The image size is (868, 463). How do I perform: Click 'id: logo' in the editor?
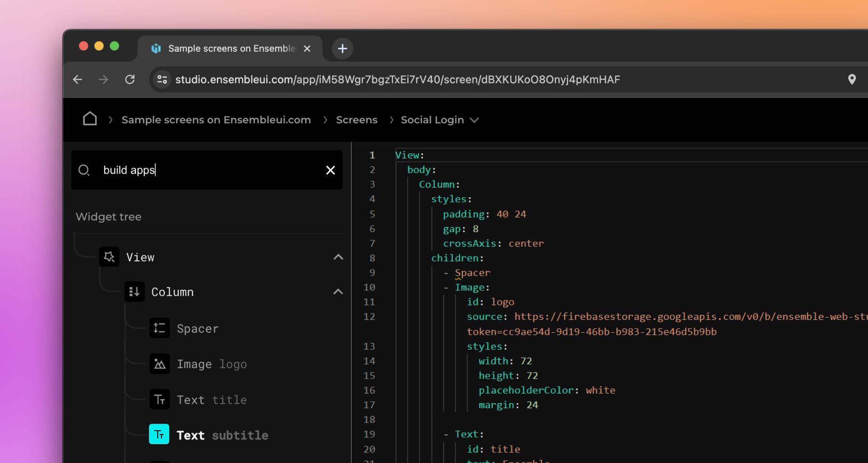coord(490,302)
